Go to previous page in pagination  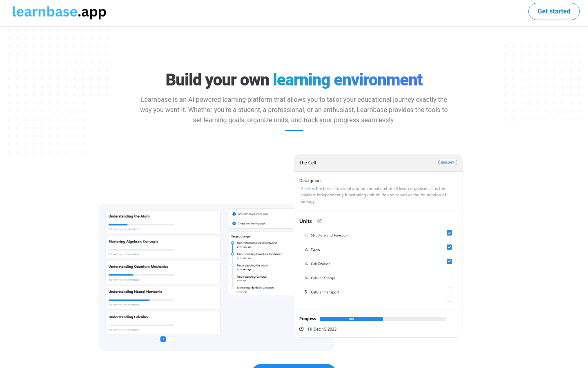point(156,339)
